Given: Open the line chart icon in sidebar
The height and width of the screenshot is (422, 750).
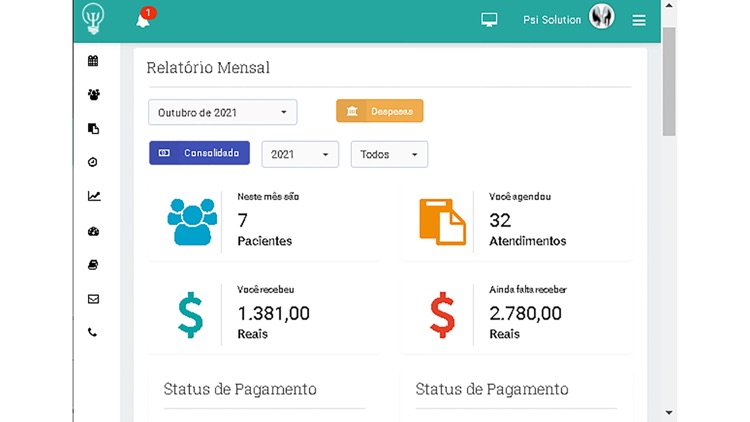Looking at the screenshot, I should [94, 196].
